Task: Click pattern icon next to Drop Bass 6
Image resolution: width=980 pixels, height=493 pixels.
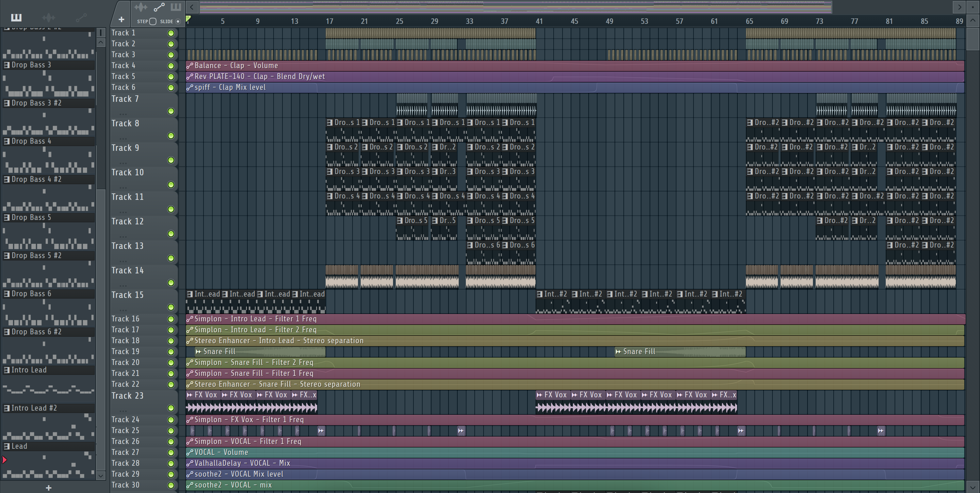Action: pyautogui.click(x=6, y=294)
